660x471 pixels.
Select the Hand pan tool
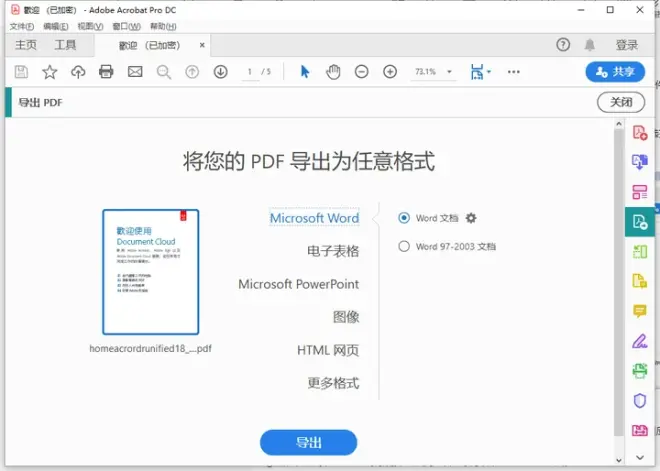coord(333,72)
